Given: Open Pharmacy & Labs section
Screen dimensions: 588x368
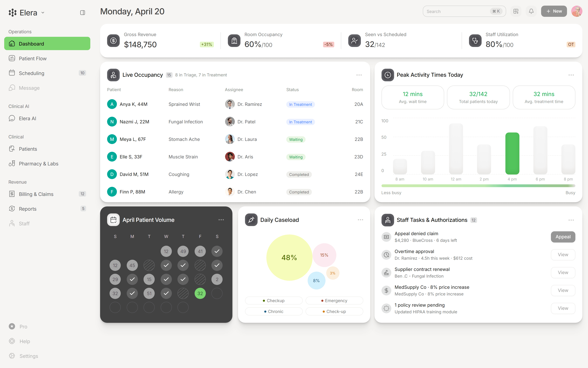Looking at the screenshot, I should (47, 163).
